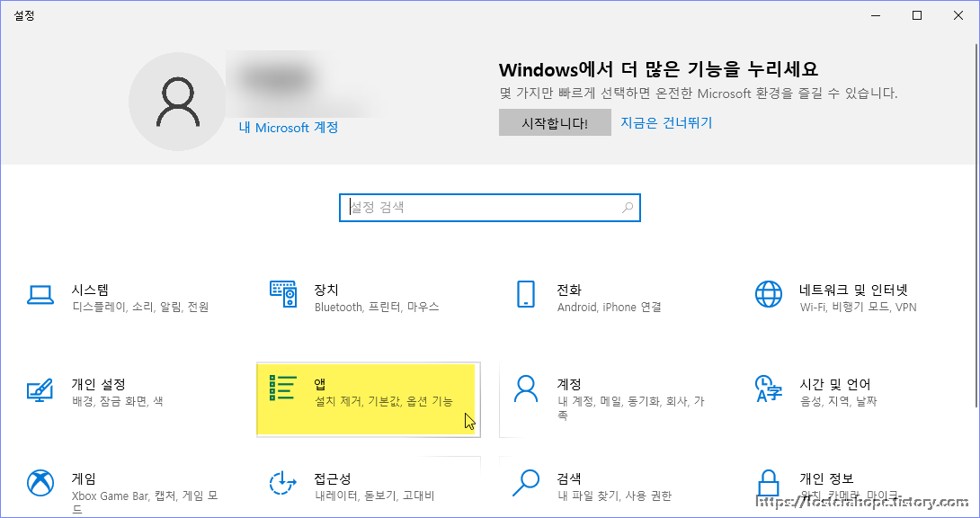Open the 전화 phone icon

point(526,294)
